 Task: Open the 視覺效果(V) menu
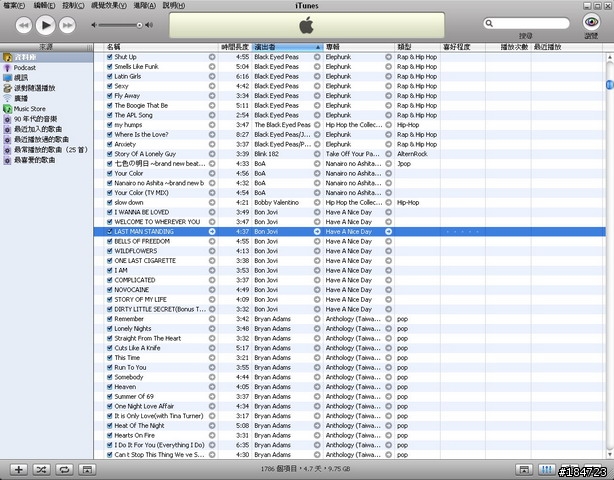(109, 5)
